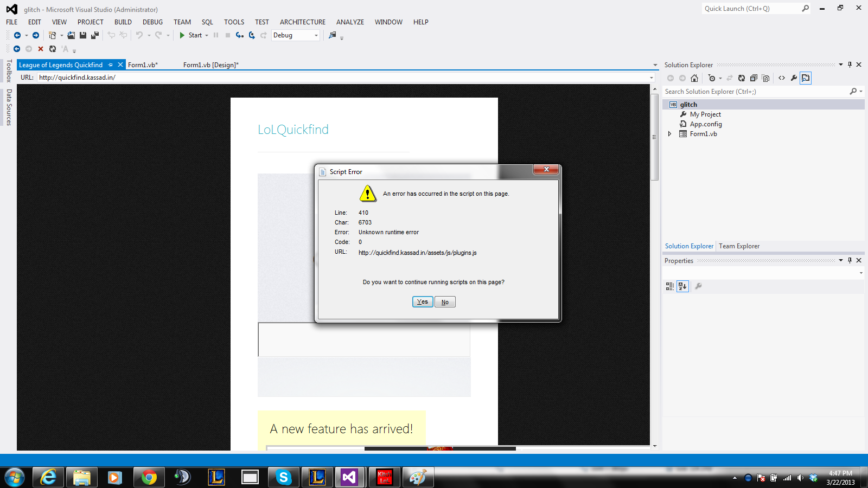This screenshot has width=868, height=488.
Task: Open the FILE menu
Action: pyautogui.click(x=12, y=22)
